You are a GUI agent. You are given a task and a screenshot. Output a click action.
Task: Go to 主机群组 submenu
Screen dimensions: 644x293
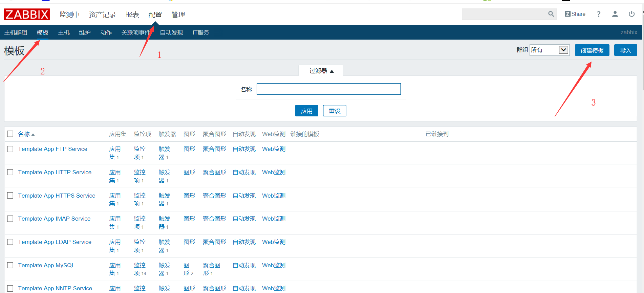[16, 32]
